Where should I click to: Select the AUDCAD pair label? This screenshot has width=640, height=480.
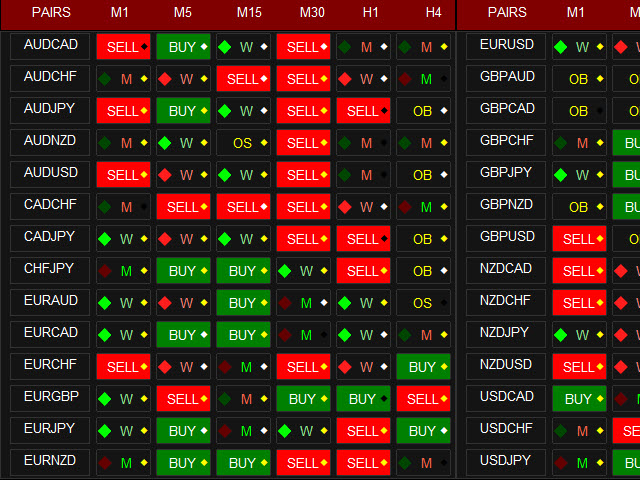(x=50, y=46)
